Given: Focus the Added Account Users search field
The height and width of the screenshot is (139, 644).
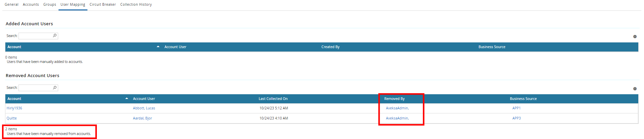Looking at the screenshot, I should click(35, 36).
